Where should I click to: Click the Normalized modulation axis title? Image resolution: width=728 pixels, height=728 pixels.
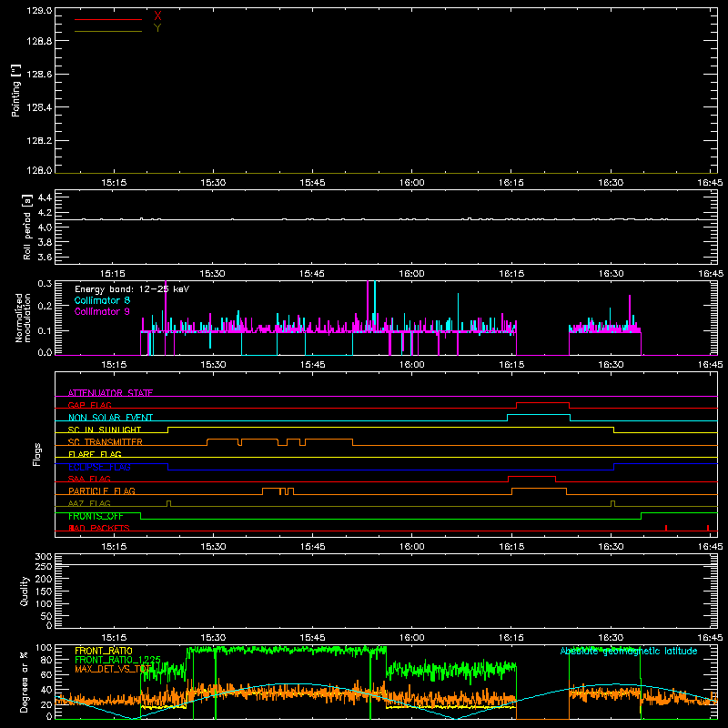[x=23, y=318]
